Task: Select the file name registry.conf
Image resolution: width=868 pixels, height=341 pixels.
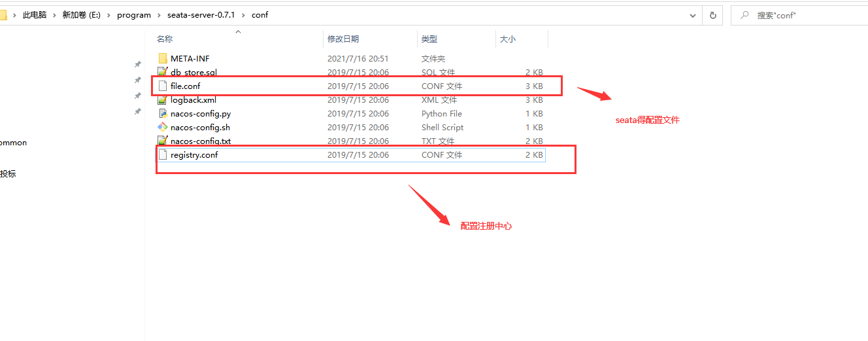Action: point(194,154)
